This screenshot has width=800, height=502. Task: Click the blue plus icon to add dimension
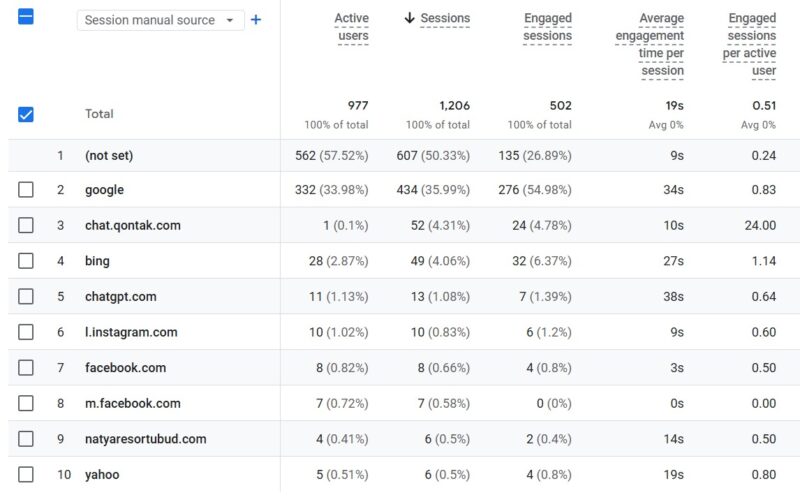pos(256,20)
